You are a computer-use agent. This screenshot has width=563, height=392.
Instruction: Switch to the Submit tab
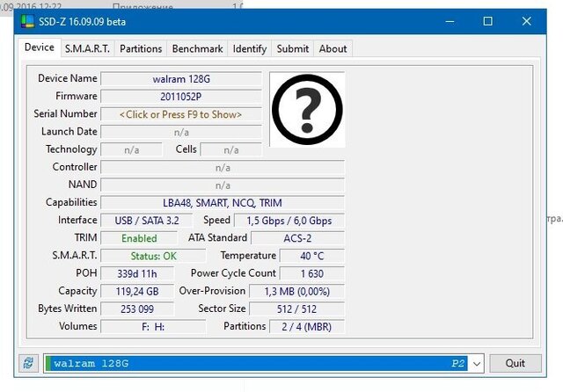tap(293, 48)
